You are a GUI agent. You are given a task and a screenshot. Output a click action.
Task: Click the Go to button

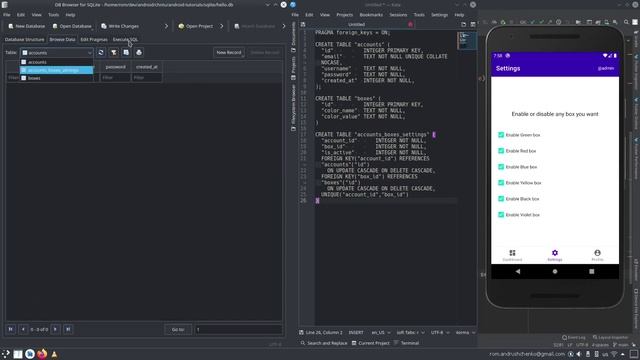178,329
